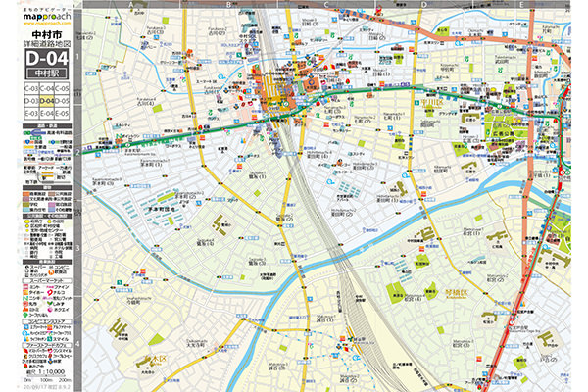Click the ナルコ supermarket icon in legend

[50, 293]
